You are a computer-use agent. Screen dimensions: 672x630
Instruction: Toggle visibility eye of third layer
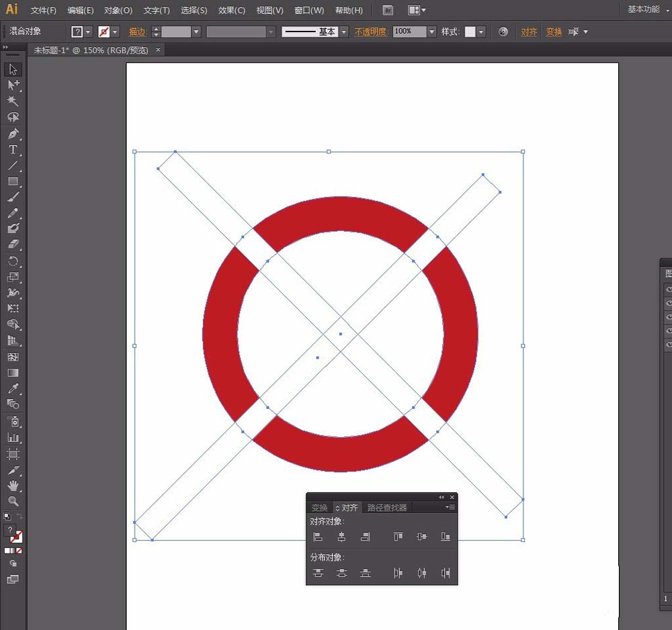[x=669, y=317]
